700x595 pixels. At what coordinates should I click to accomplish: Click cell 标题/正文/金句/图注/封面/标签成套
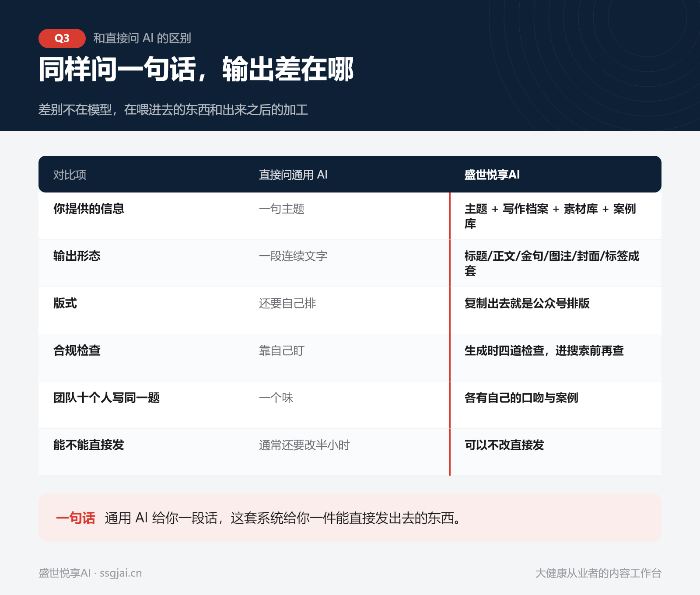[552, 263]
